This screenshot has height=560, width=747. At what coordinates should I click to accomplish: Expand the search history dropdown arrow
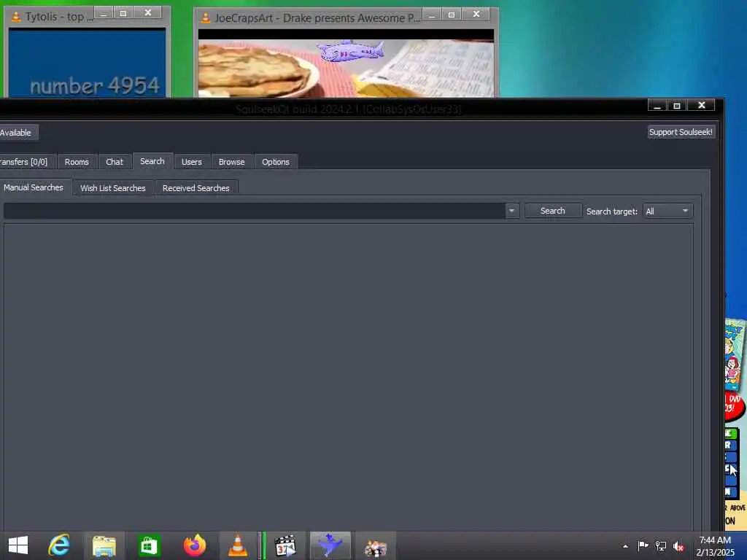pos(511,211)
